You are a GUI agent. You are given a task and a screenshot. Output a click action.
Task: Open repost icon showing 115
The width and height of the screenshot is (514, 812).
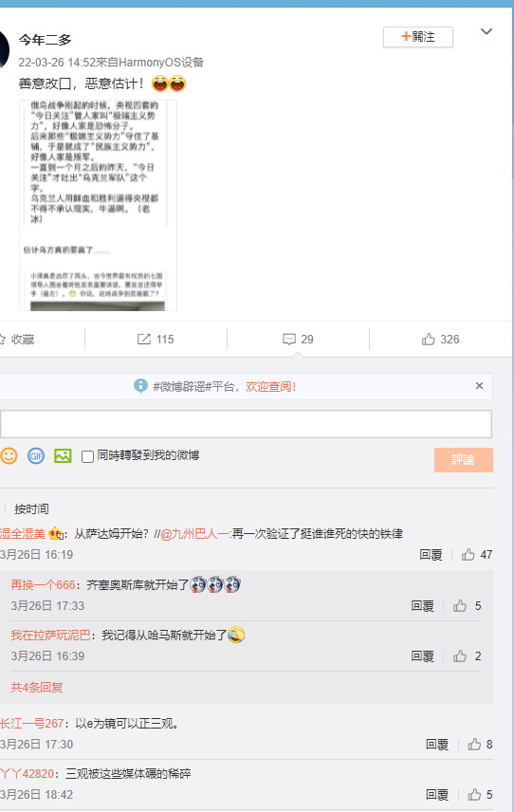point(156,340)
